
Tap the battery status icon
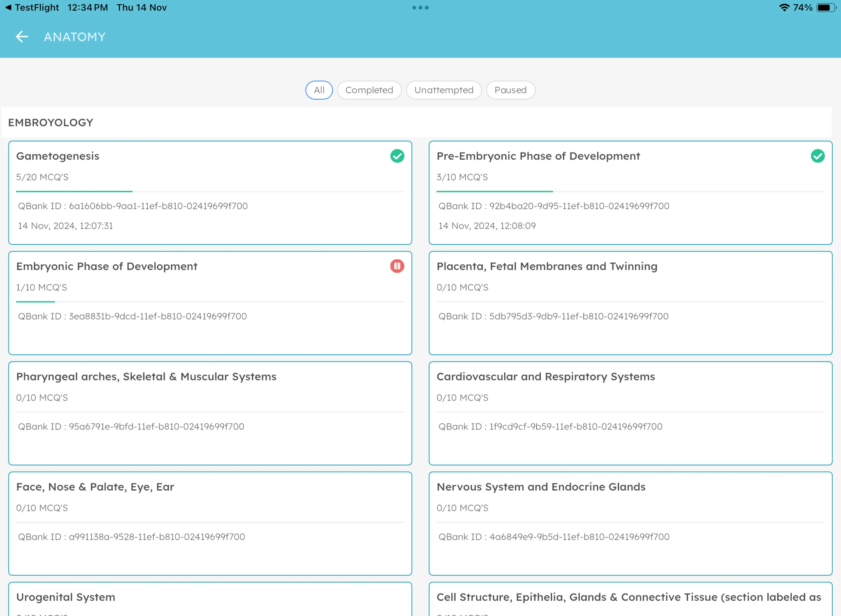click(827, 8)
